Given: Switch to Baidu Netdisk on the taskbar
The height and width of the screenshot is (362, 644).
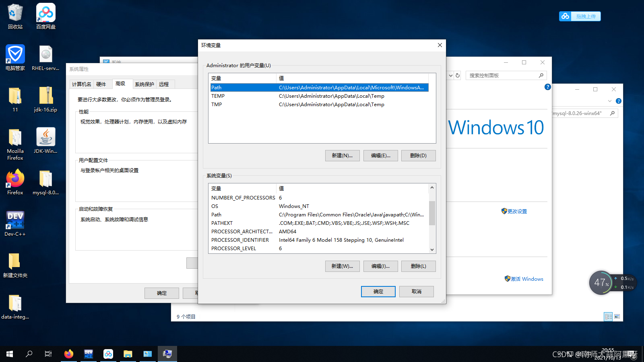Looking at the screenshot, I should pos(108,354).
